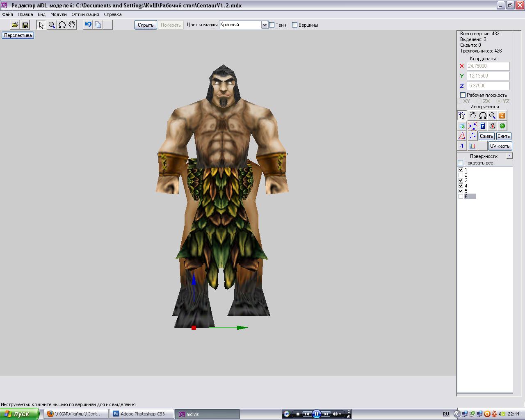
Task: Switch to Adobe Photoshop CS3 taskbar item
Action: (142, 414)
